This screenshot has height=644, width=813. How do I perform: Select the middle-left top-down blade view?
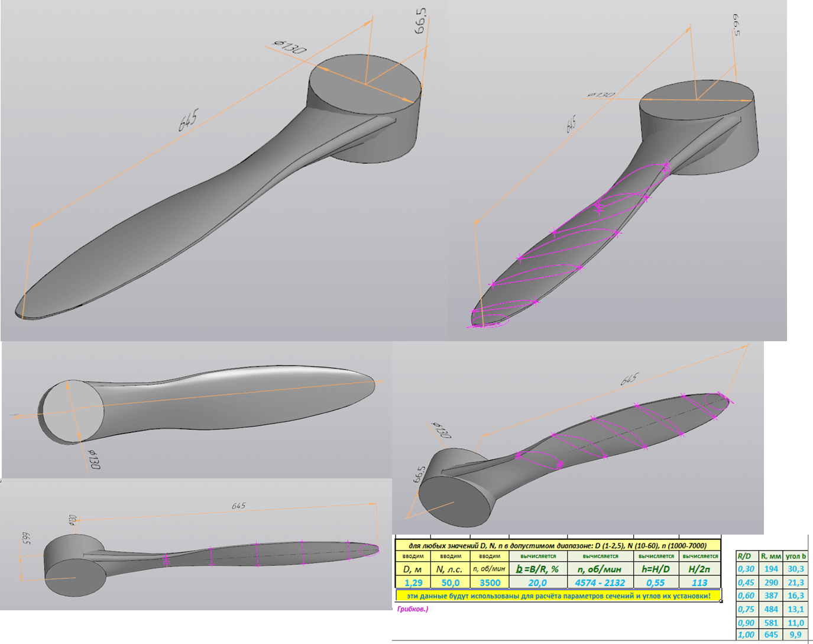(x=197, y=410)
